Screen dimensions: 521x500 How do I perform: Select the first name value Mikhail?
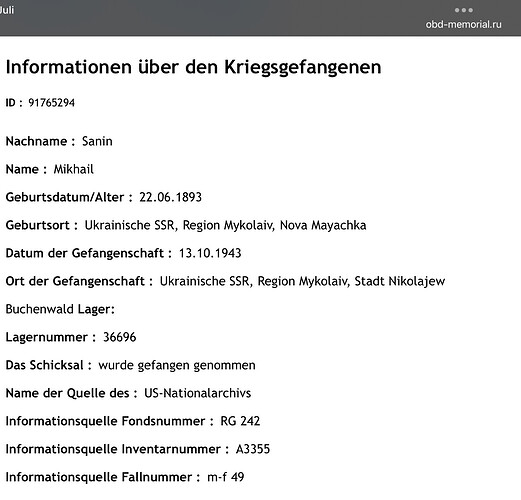(73, 169)
